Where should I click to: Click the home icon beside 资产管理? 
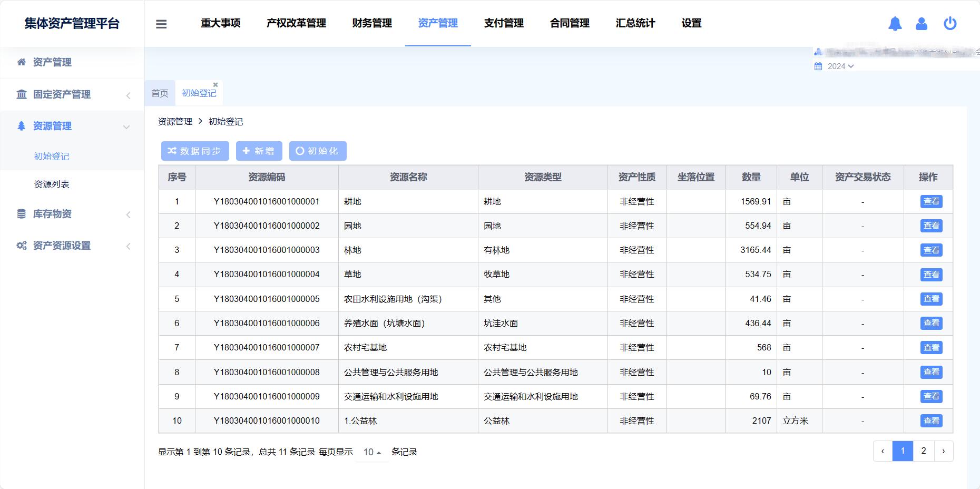(x=22, y=62)
